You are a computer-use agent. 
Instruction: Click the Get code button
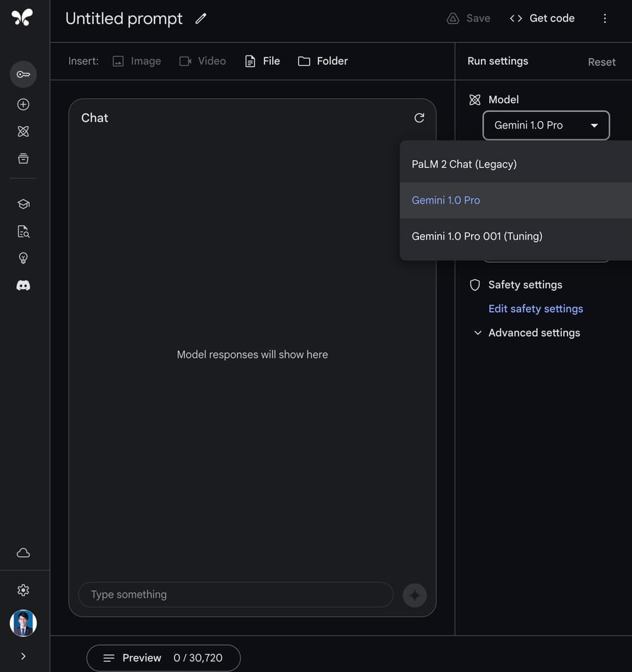tap(542, 19)
